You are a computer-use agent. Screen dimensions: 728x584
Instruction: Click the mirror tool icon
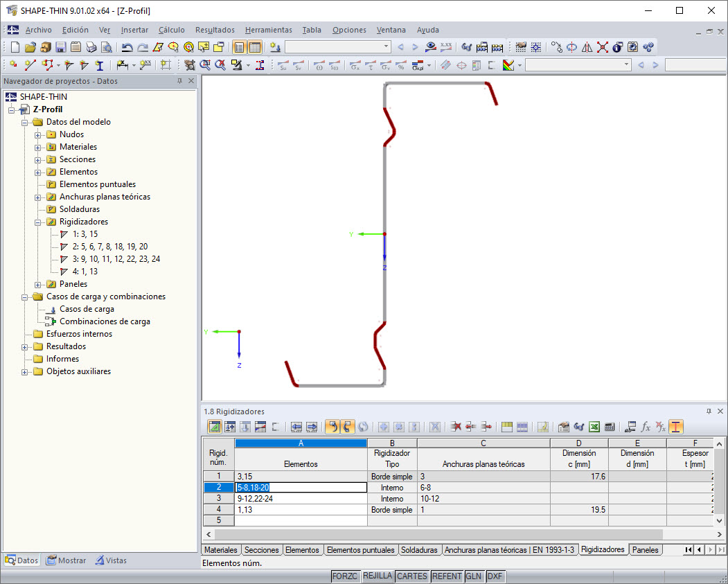point(587,47)
